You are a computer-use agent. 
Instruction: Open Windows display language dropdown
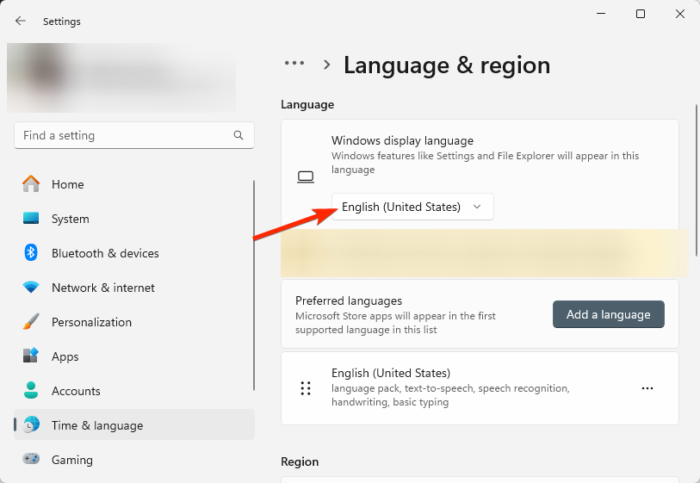tap(412, 207)
